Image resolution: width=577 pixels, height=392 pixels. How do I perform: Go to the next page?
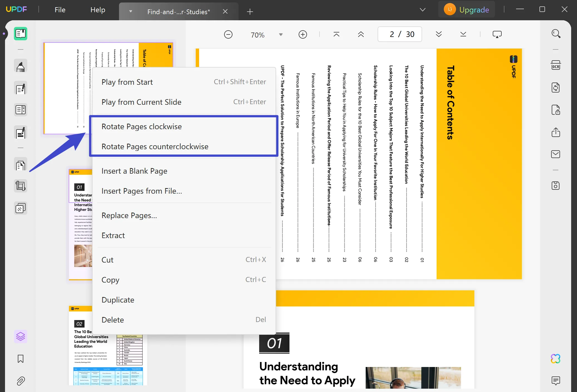[x=439, y=34]
